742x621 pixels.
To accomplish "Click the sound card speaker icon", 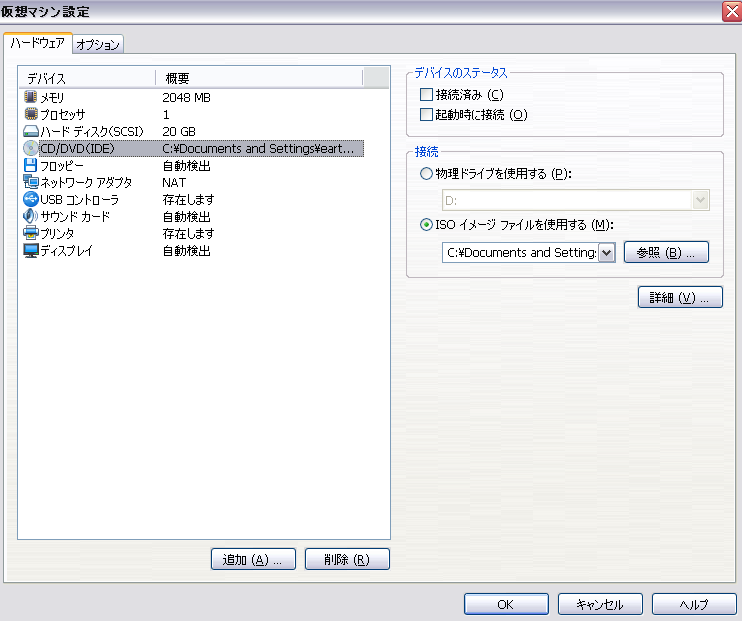I will tap(30, 216).
